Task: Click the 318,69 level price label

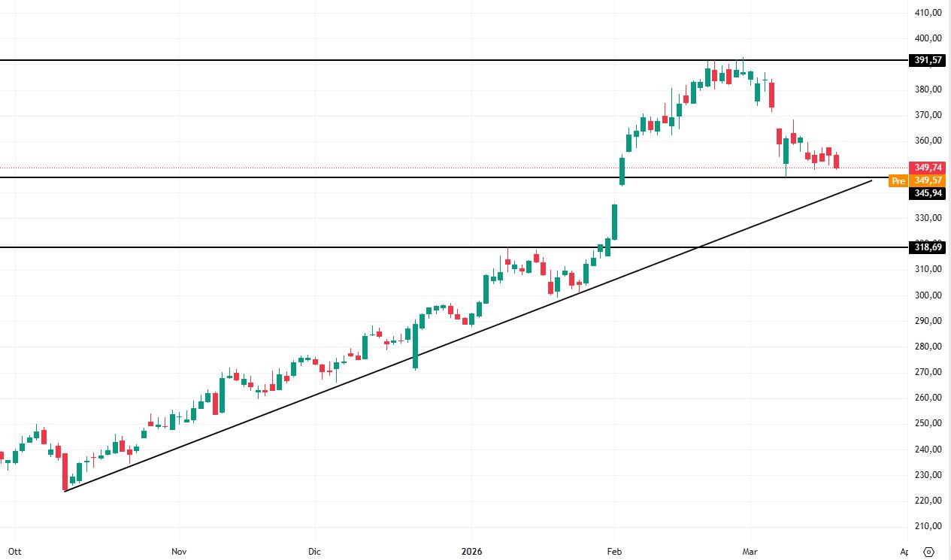Action: pos(928,247)
